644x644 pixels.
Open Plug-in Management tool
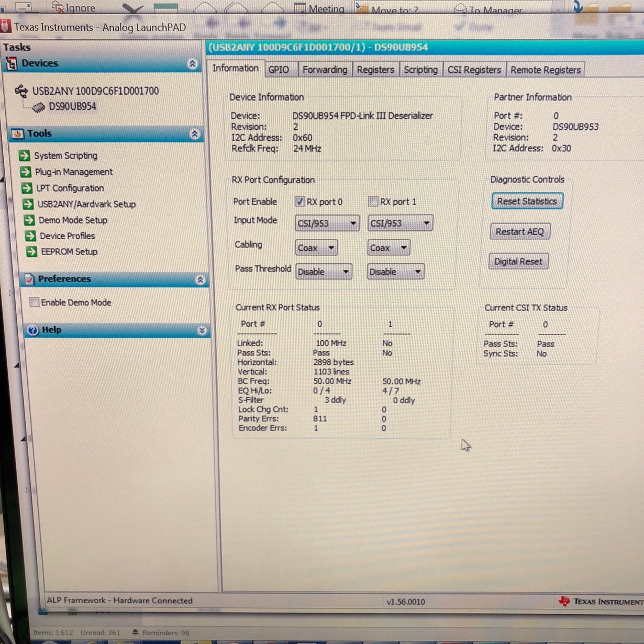(74, 172)
